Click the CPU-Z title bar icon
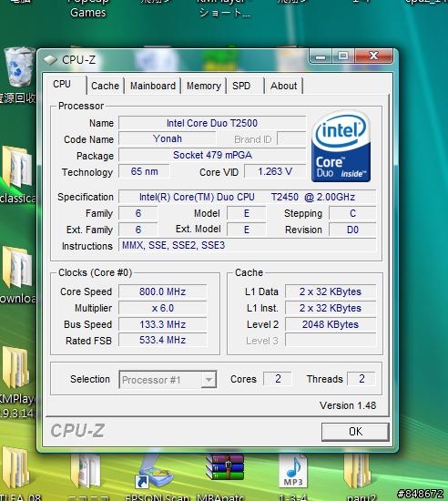Screen dimensions: 448x501 click(50, 60)
